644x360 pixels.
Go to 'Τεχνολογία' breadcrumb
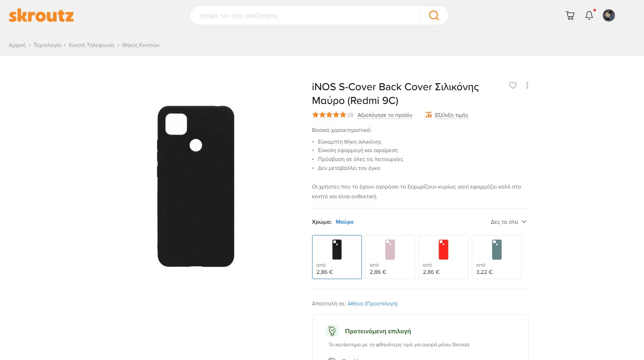47,45
